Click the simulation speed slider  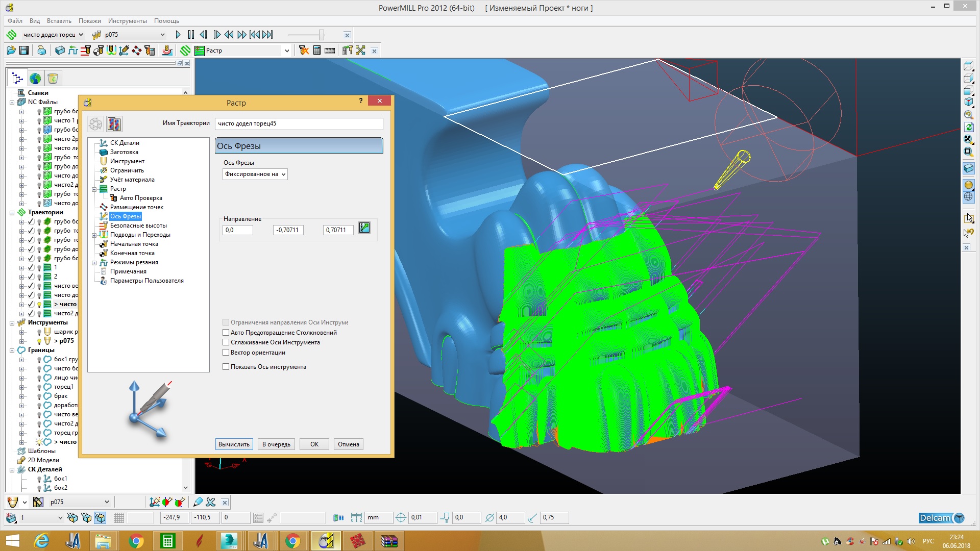[x=321, y=35]
